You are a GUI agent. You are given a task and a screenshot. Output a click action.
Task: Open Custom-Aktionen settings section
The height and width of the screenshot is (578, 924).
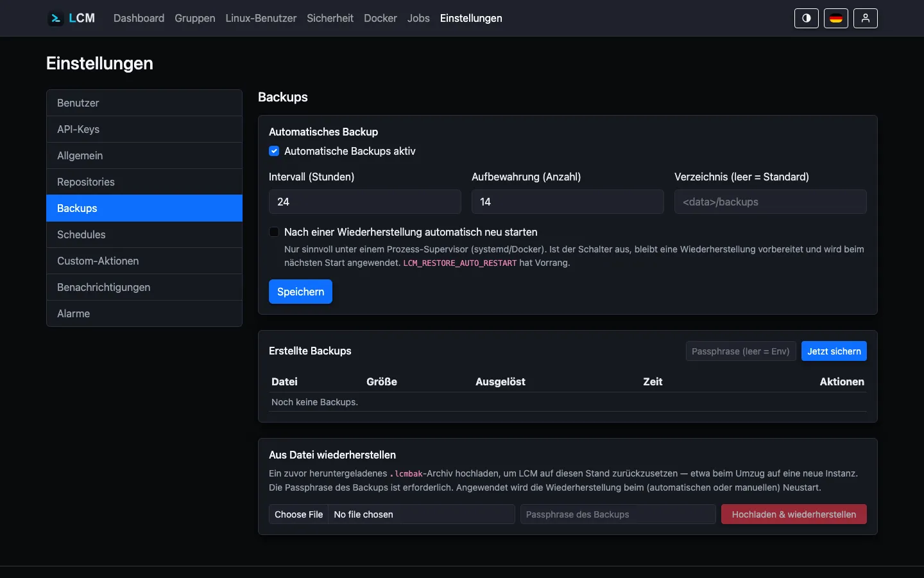[144, 261]
